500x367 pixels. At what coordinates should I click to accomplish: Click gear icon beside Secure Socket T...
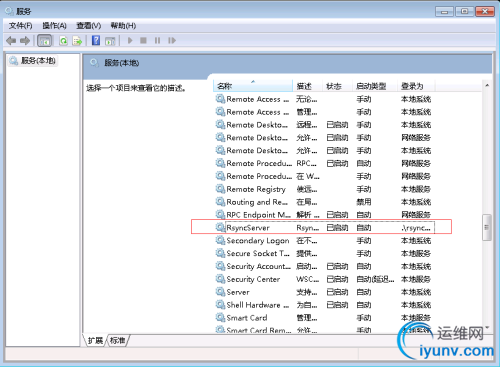220,253
